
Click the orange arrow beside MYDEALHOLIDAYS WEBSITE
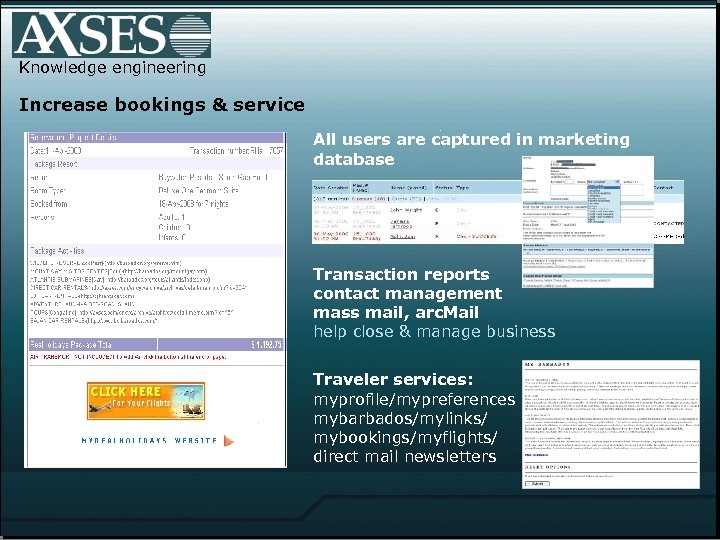(229, 441)
